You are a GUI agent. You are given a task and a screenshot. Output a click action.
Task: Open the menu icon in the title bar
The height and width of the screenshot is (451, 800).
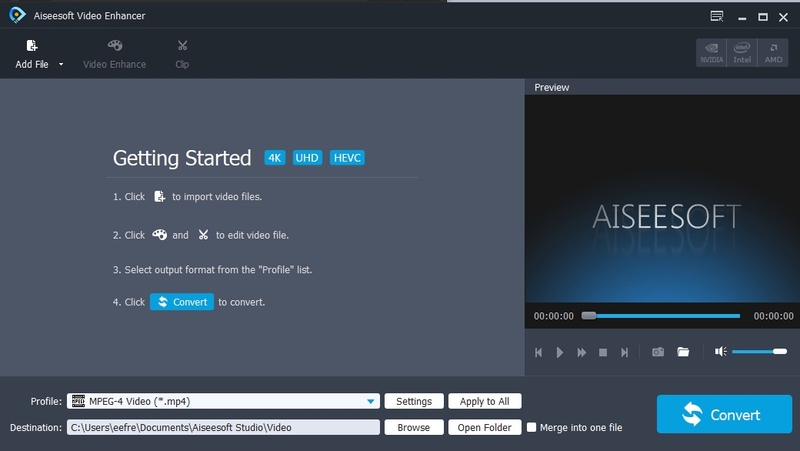coord(717,16)
